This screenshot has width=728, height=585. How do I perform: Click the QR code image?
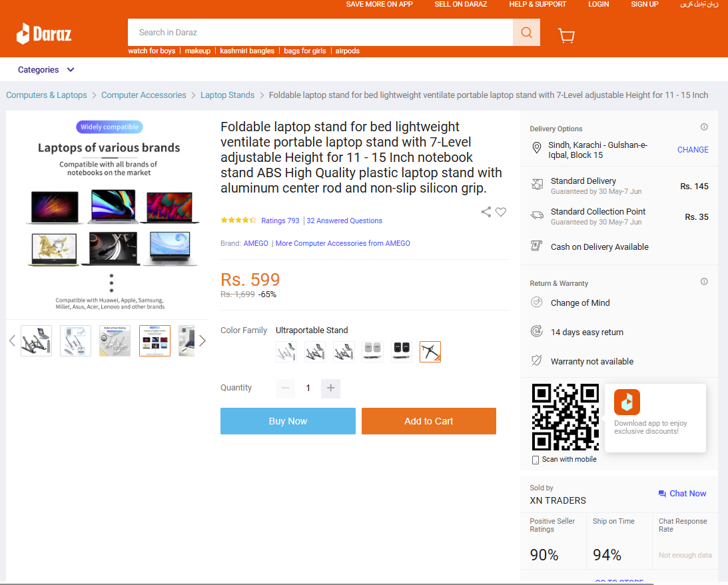(x=565, y=417)
